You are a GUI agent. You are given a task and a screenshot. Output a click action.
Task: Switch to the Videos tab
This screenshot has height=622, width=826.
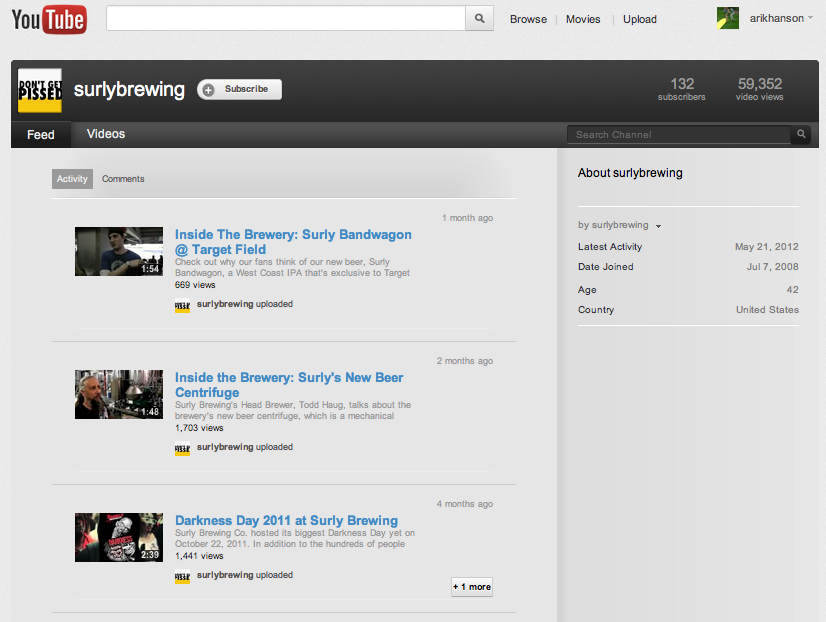pyautogui.click(x=106, y=134)
